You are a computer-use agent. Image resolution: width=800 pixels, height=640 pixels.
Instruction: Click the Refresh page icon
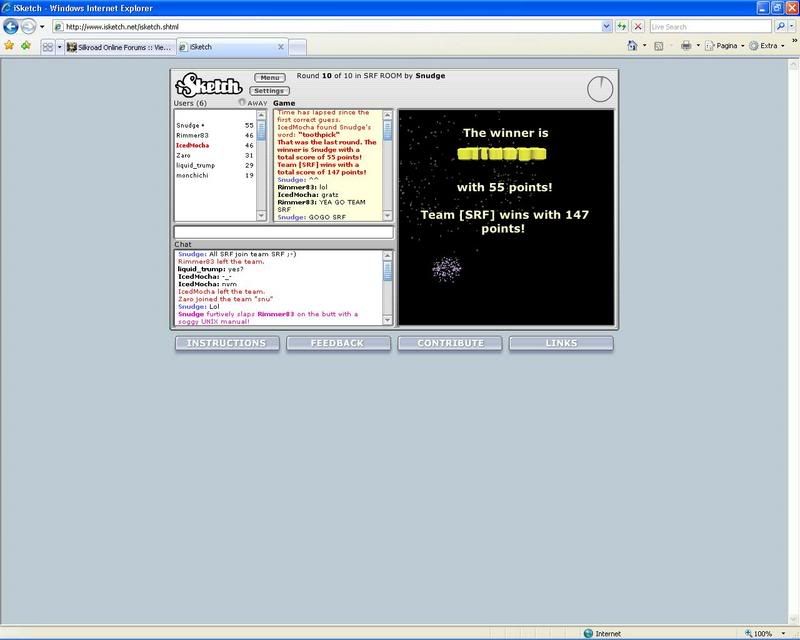click(622, 27)
